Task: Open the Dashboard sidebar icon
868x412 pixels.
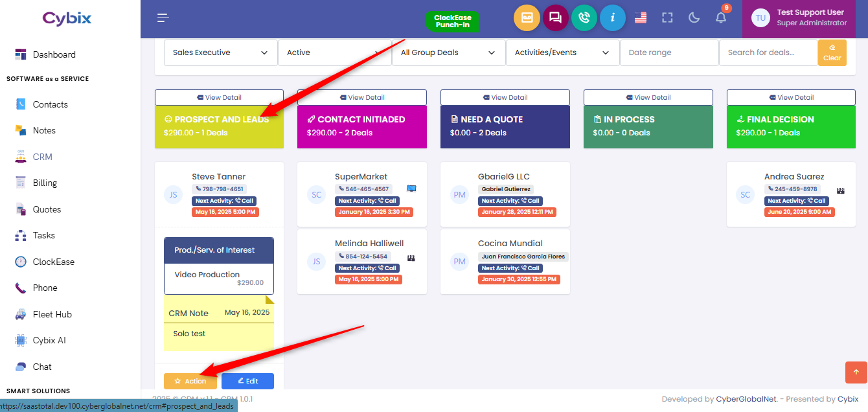Action: (x=21, y=54)
